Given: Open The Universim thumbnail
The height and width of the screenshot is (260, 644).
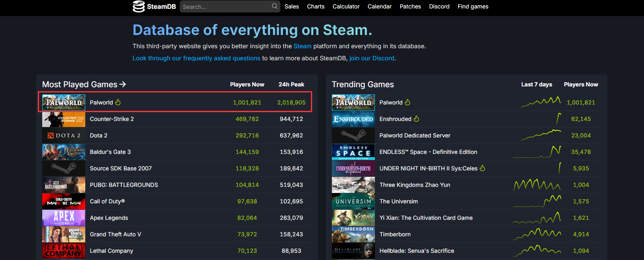Looking at the screenshot, I should (353, 201).
